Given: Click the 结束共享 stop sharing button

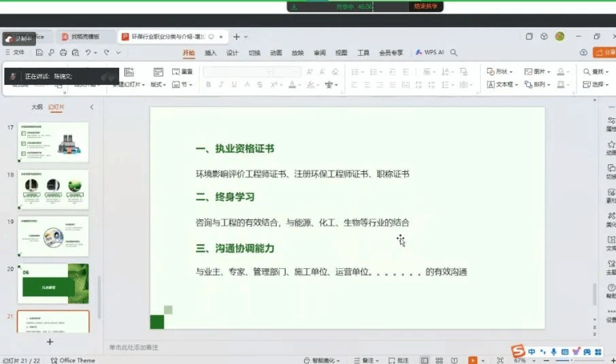Looking at the screenshot, I should point(426,6).
